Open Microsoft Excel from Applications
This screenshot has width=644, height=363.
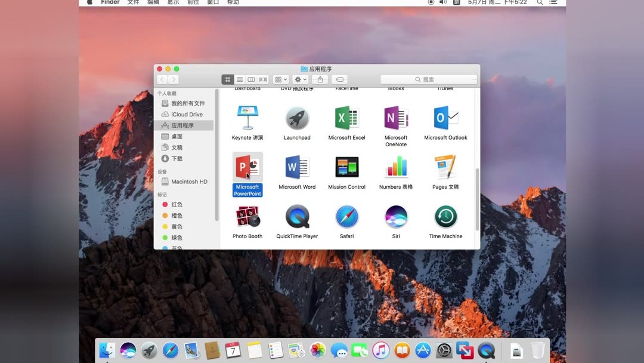click(346, 119)
